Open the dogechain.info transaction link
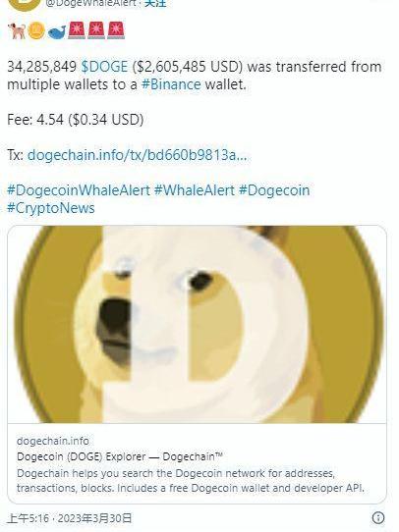 138,155
